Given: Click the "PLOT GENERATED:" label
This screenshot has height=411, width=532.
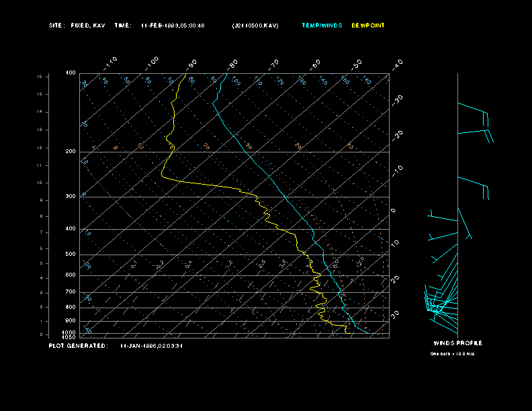Looking at the screenshot, I should 79,346.
